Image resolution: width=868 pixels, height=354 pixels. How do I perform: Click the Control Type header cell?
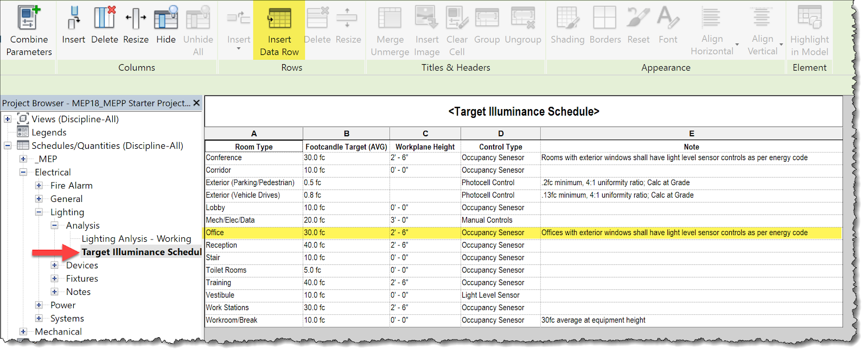[501, 147]
